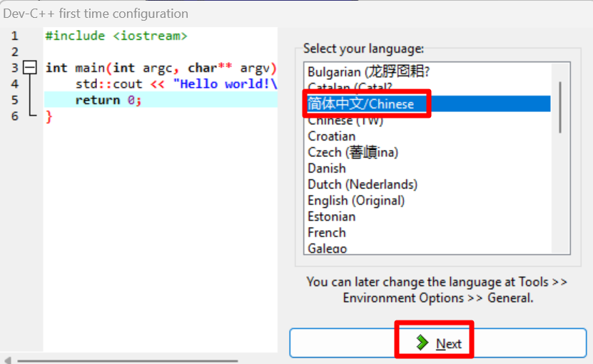The height and width of the screenshot is (364, 593).
Task: Choose Danish language
Action: click(427, 168)
